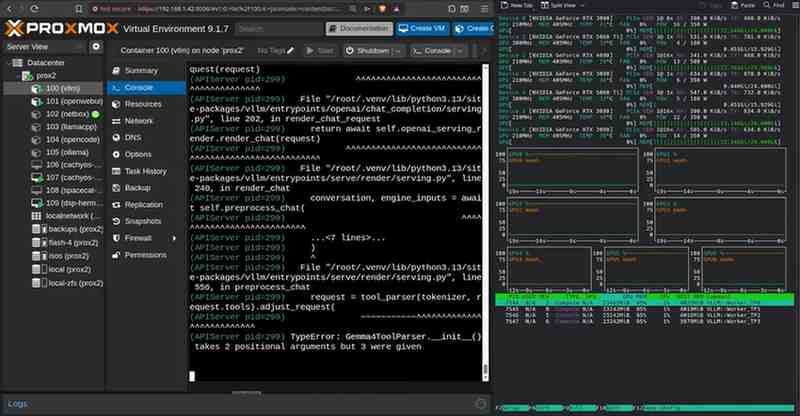800x416 pixels.
Task: Click the Task History icon
Action: tap(116, 172)
